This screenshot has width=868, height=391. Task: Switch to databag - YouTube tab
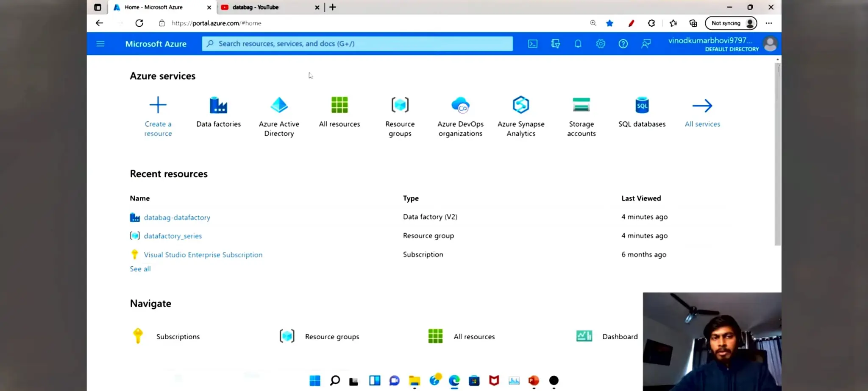click(x=270, y=7)
